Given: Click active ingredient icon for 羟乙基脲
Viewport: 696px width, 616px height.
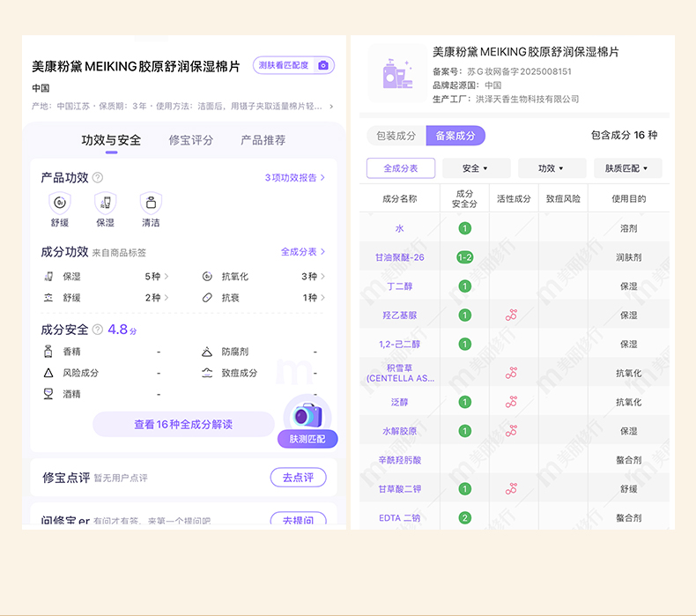Looking at the screenshot, I should [511, 315].
